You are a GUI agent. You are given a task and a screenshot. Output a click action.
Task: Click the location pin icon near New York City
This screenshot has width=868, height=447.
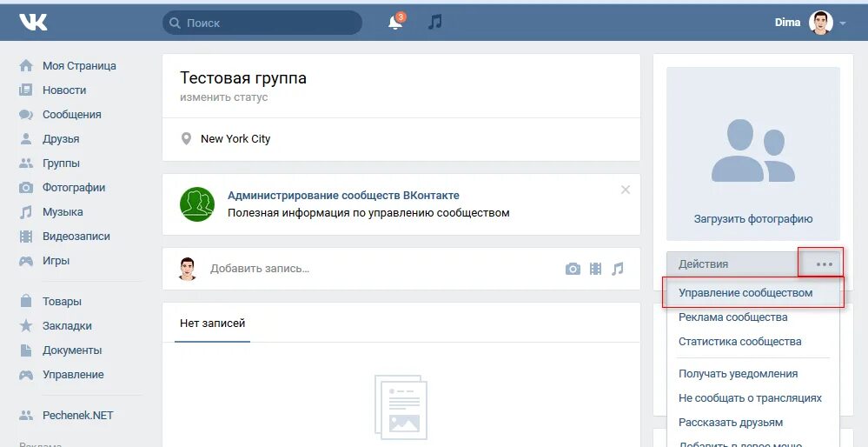[187, 139]
